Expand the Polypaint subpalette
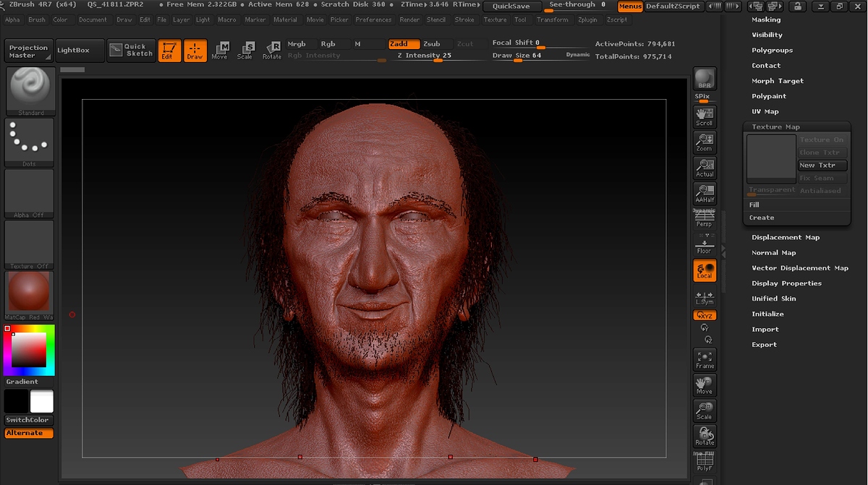Viewport: 868px width, 485px height. pos(769,96)
